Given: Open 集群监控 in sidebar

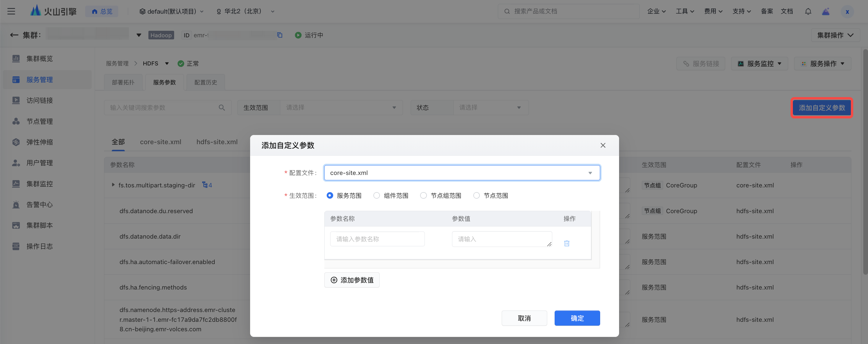Looking at the screenshot, I should pyautogui.click(x=39, y=184).
